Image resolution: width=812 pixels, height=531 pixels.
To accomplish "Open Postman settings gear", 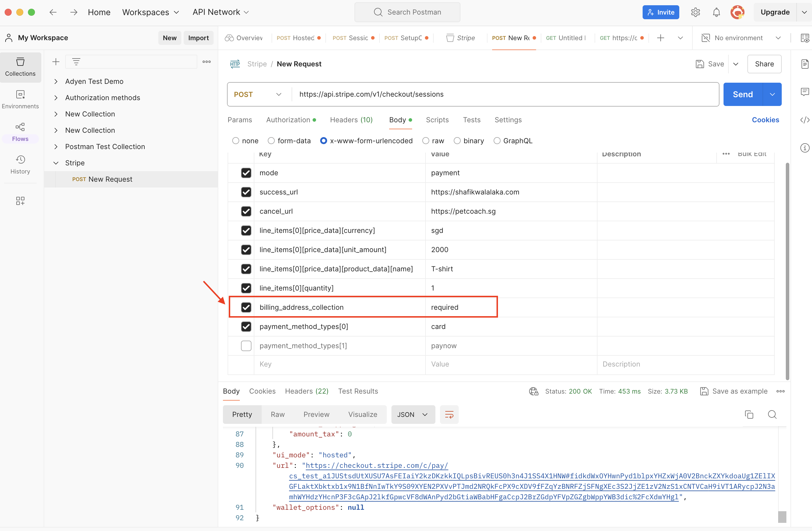I will coord(695,12).
